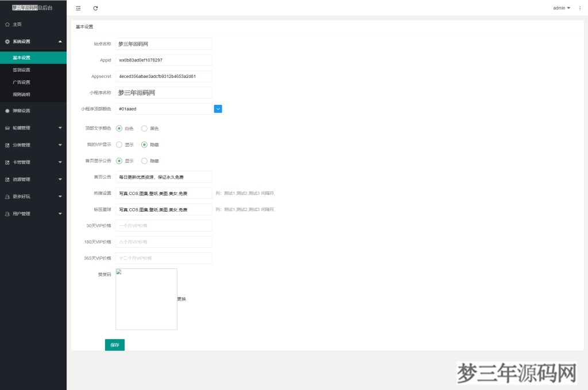
Task: Click the refresh icon in top bar
Action: [x=95, y=8]
